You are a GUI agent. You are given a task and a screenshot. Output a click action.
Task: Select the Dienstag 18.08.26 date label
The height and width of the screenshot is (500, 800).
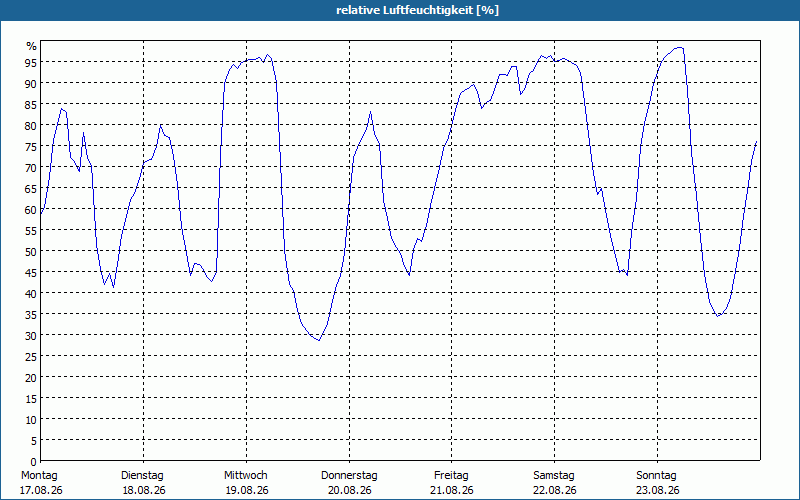143,483
